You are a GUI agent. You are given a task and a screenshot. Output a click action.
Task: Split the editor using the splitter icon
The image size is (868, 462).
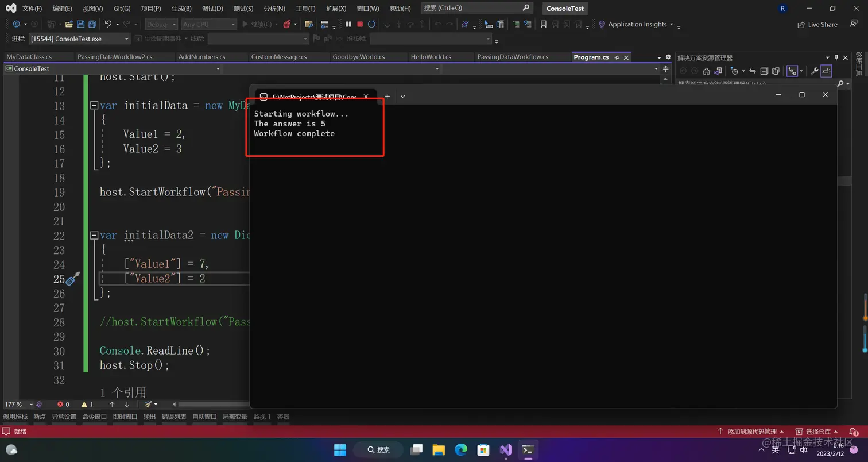(x=666, y=69)
